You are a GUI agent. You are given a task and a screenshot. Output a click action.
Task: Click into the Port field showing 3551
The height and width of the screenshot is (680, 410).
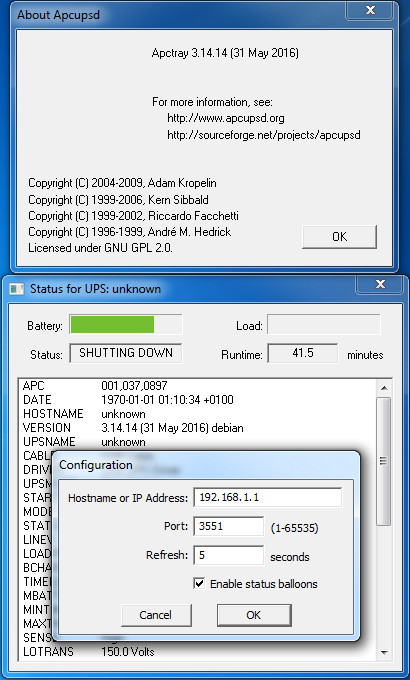pyautogui.click(x=229, y=526)
